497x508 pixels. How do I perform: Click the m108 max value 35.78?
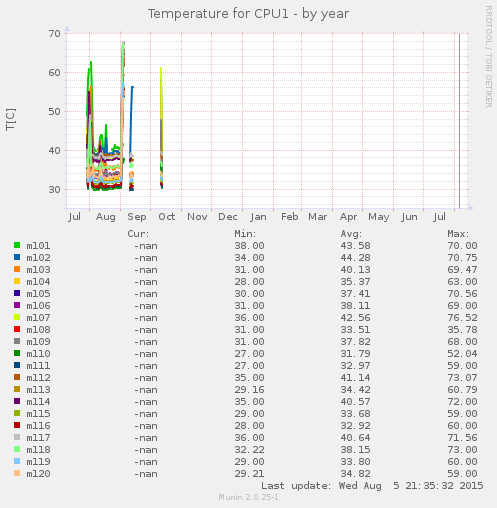click(x=462, y=330)
